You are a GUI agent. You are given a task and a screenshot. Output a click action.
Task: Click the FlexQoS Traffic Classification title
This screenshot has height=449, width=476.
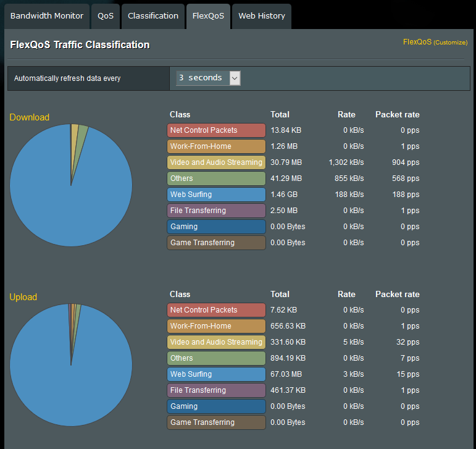(80, 45)
